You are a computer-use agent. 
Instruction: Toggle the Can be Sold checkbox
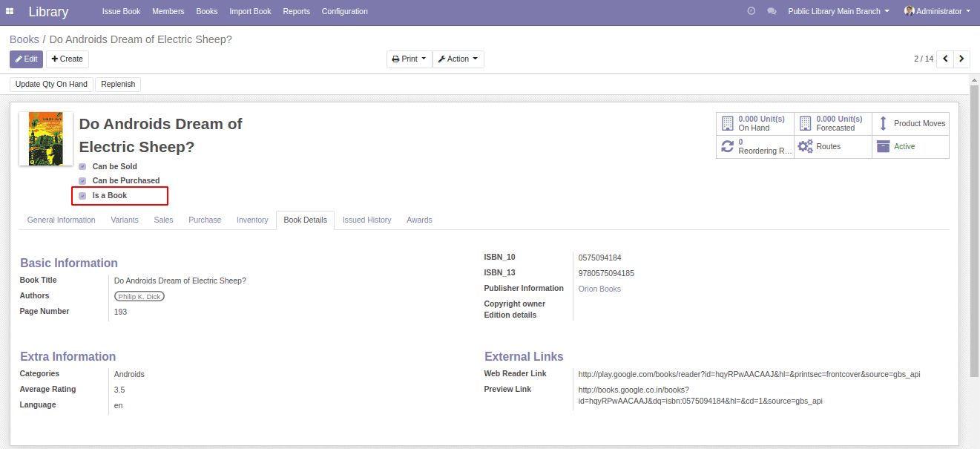pyautogui.click(x=82, y=167)
